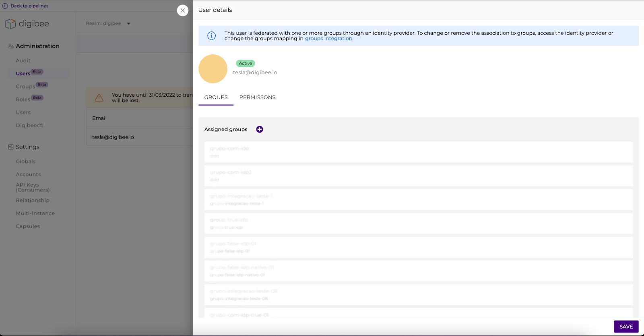Select the grupo-com-idp group row

coord(418,152)
